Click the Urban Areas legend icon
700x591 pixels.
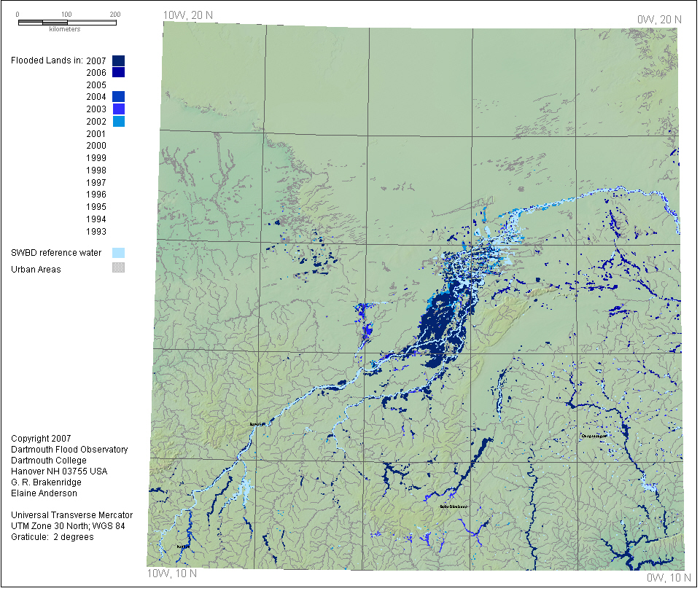click(x=119, y=268)
